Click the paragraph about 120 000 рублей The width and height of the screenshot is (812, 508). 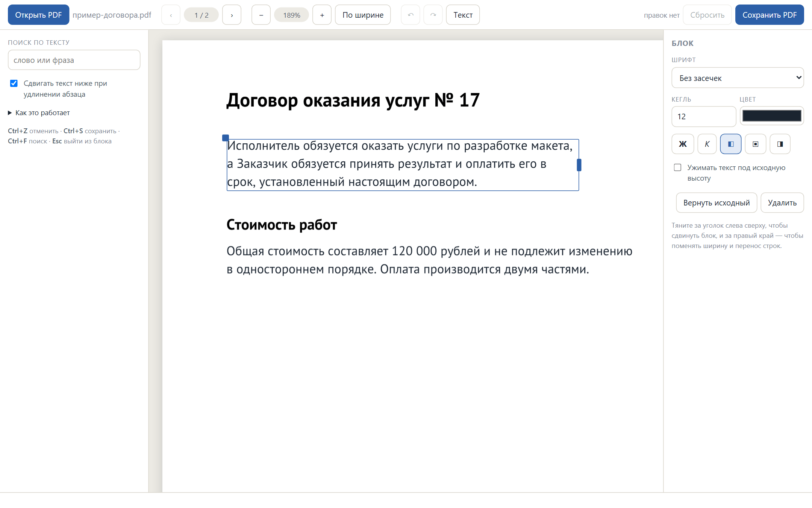coord(429,260)
